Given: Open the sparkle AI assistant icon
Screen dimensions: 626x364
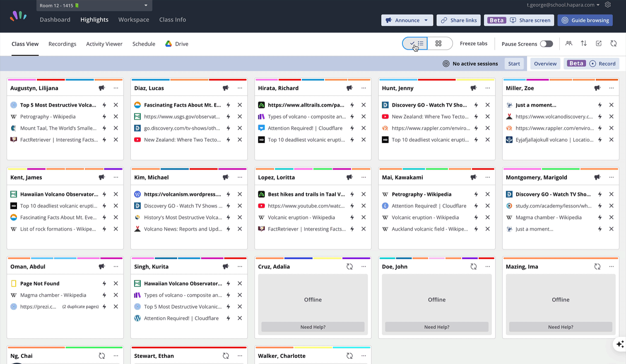Looking at the screenshot, I should pos(620,344).
